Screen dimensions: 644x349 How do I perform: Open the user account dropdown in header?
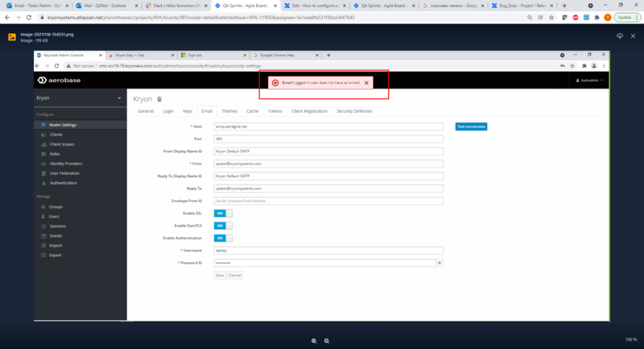pos(590,81)
